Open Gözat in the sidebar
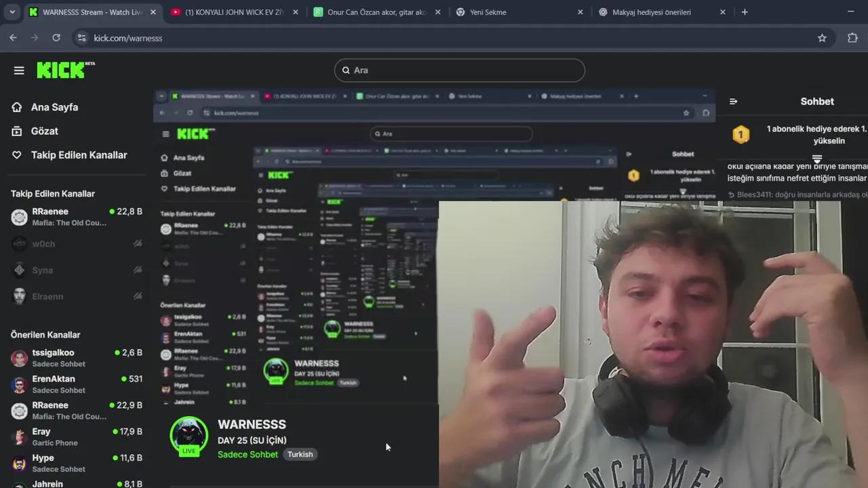This screenshot has height=488, width=868. click(x=45, y=131)
